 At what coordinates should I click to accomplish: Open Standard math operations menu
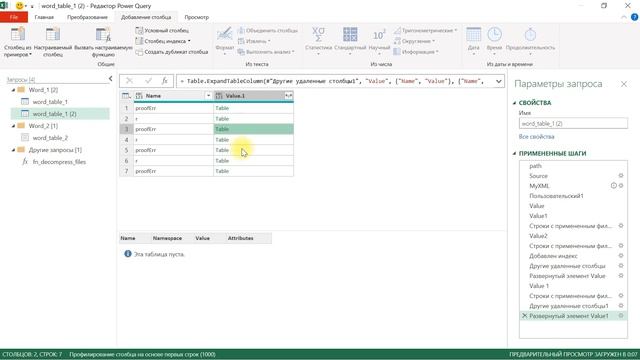(x=350, y=42)
